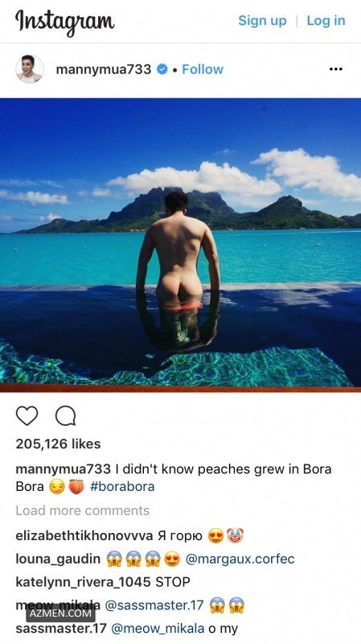Visit louna_gaudin commenter profile
361x644 pixels.
tap(58, 559)
